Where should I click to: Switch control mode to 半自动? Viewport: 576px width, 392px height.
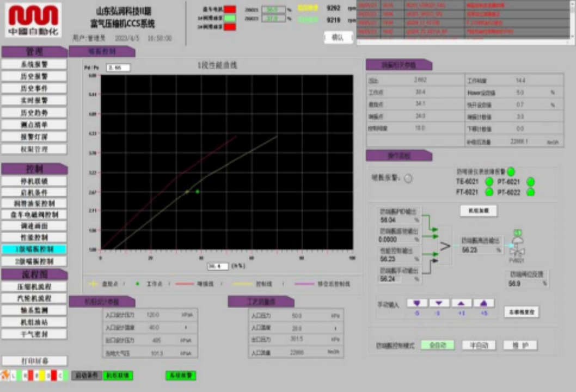pyautogui.click(x=479, y=345)
